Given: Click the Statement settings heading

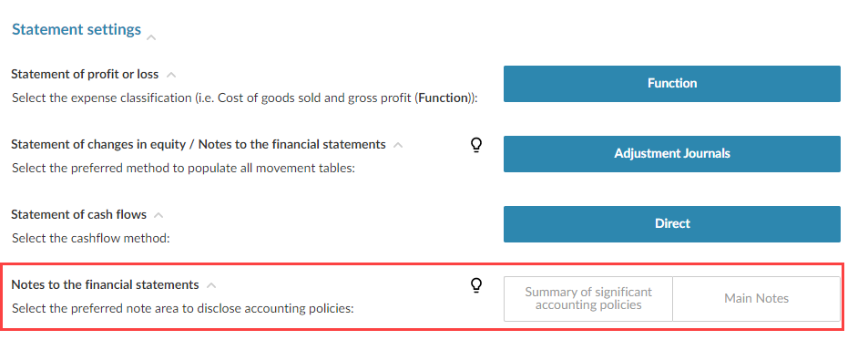Looking at the screenshot, I should coord(77,29).
